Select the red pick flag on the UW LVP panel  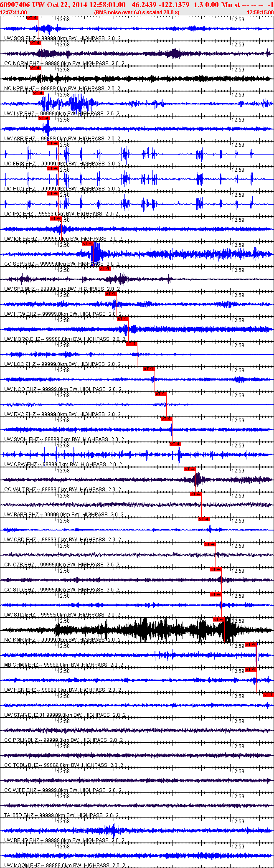[38, 93]
